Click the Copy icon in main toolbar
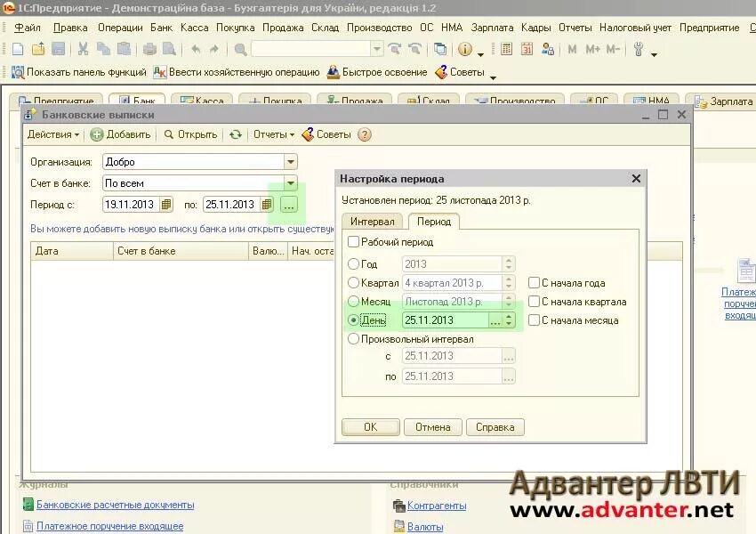Image resolution: width=756 pixels, height=534 pixels. pyautogui.click(x=103, y=49)
